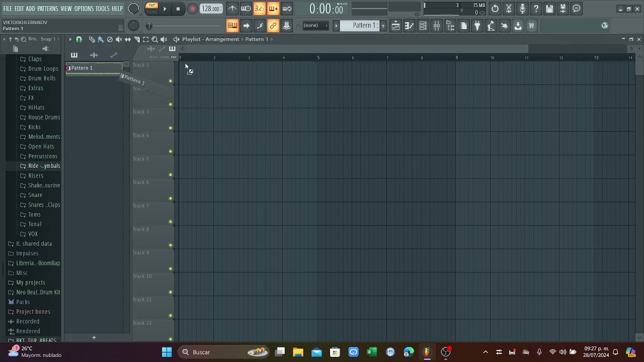Toggle the 3.2.1 countdown before recording

pyautogui.click(x=259, y=9)
